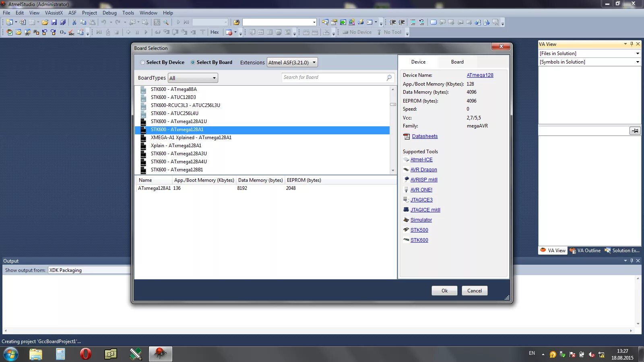Open the Extensions Atmel ASF dropdown
This screenshot has height=362, width=644.
[292, 62]
